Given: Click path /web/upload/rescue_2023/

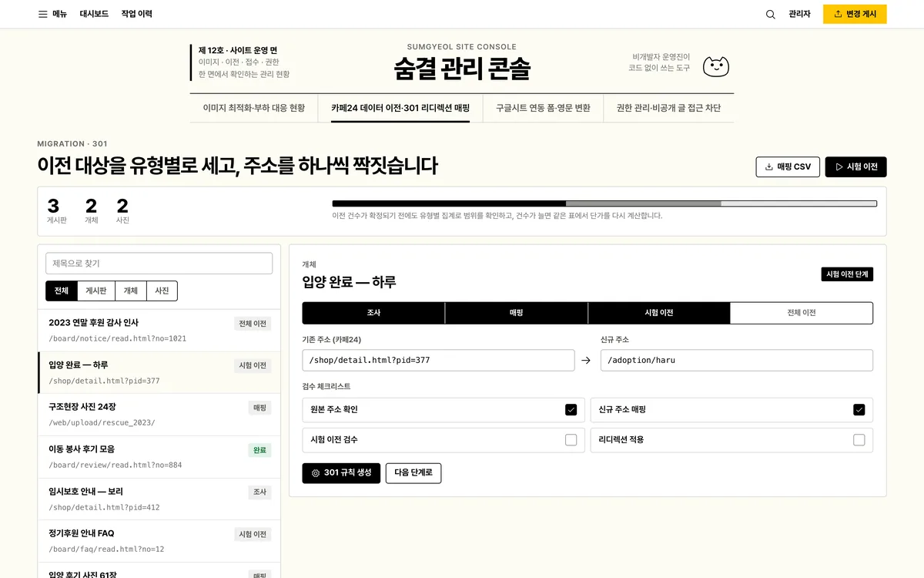Looking at the screenshot, I should 102,422.
